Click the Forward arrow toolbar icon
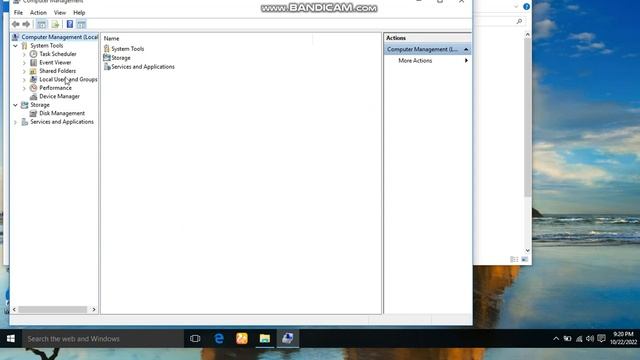This screenshot has height=360, width=640. pyautogui.click(x=26, y=24)
